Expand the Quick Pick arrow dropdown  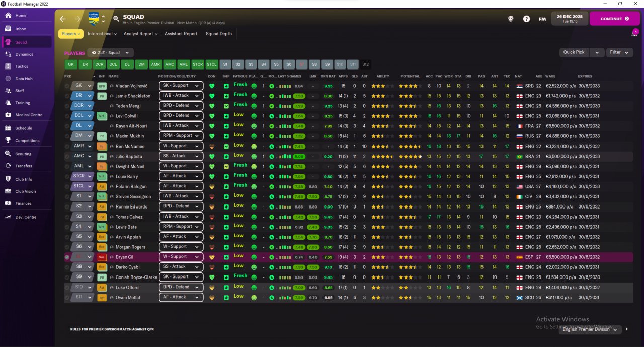597,52
